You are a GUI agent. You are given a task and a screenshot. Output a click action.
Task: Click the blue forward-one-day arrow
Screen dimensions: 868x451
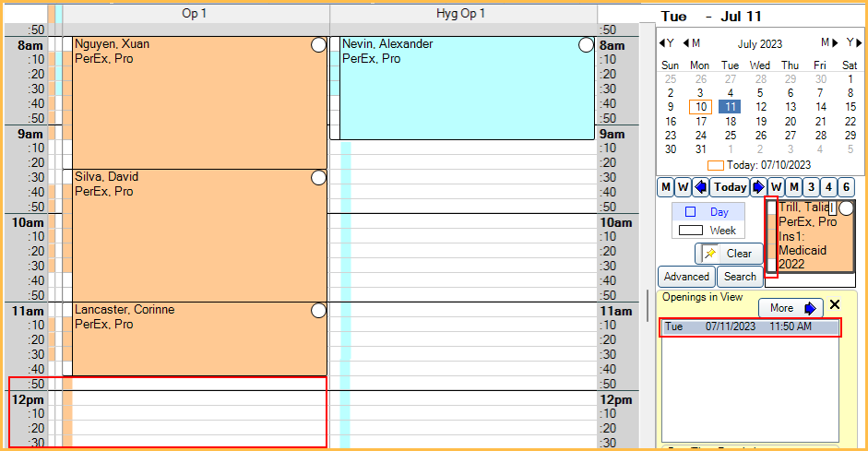point(758,187)
